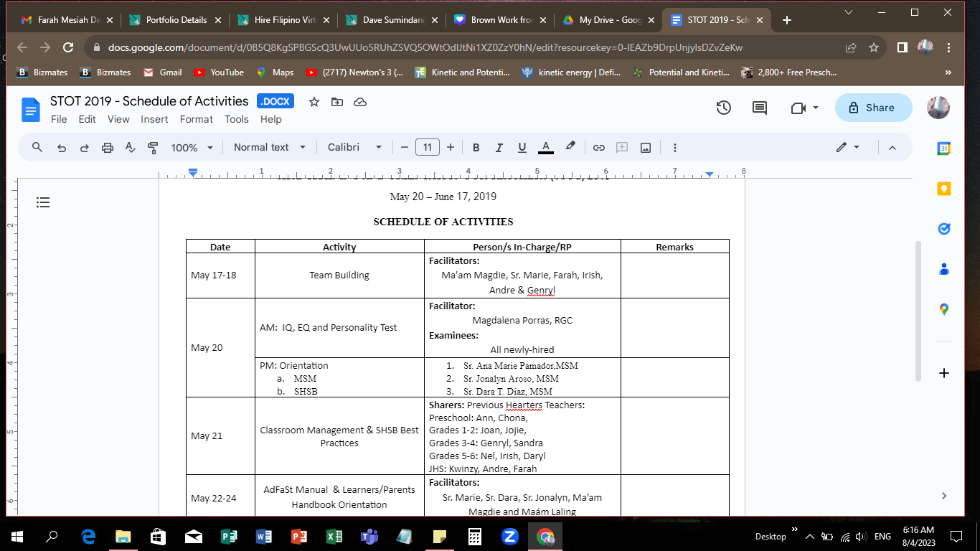The width and height of the screenshot is (980, 551).
Task: Open the Docs home icon
Action: [x=31, y=110]
